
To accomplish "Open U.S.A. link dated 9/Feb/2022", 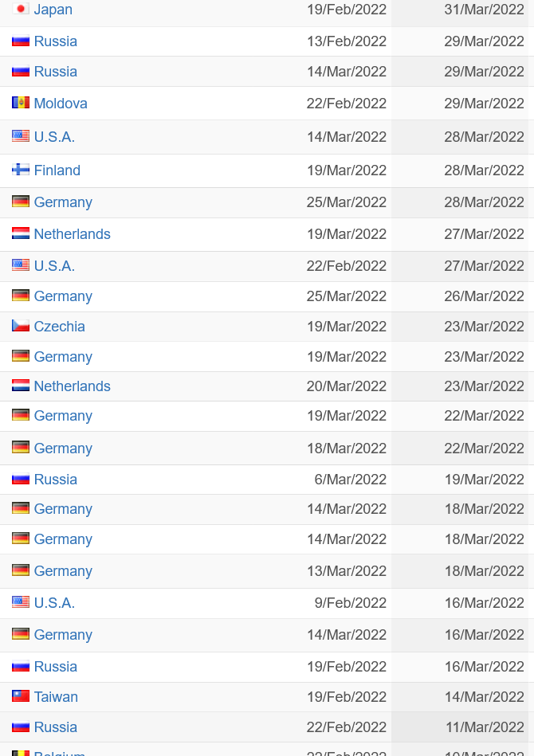I will click(54, 603).
